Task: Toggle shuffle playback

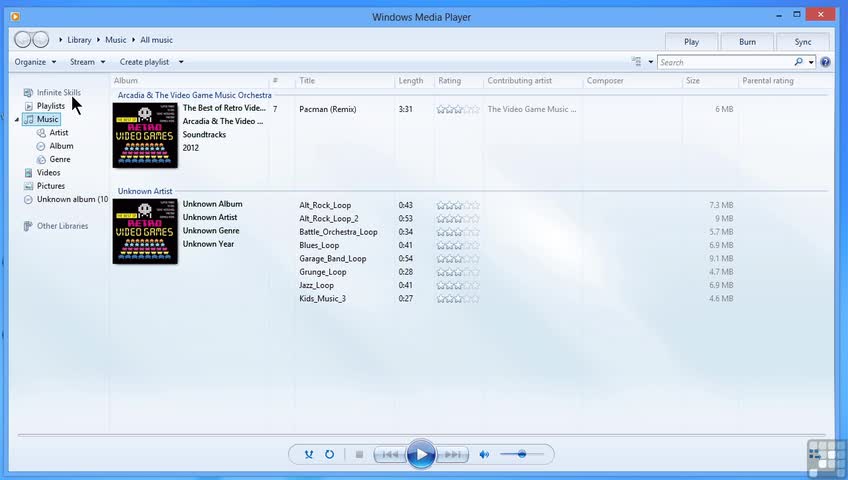Action: (309, 455)
